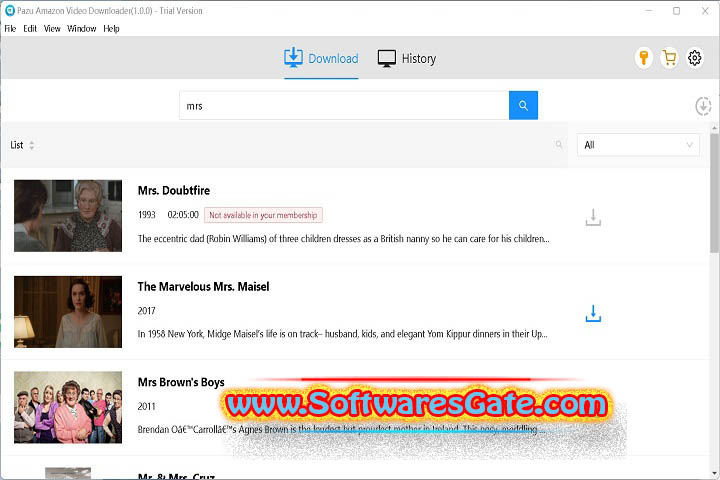This screenshot has height=480, width=720.
Task: Click the Mrs. Doubtfire description text
Action: pos(343,239)
